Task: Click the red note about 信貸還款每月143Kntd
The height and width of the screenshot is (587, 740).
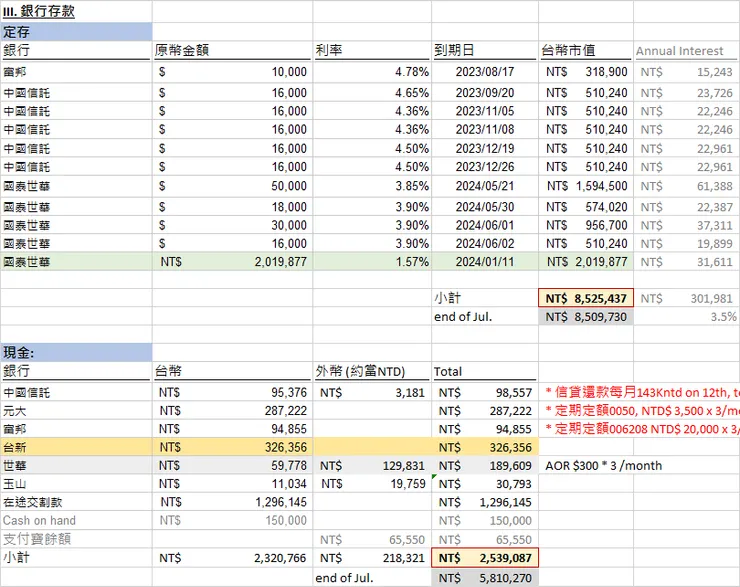Action: 642,392
